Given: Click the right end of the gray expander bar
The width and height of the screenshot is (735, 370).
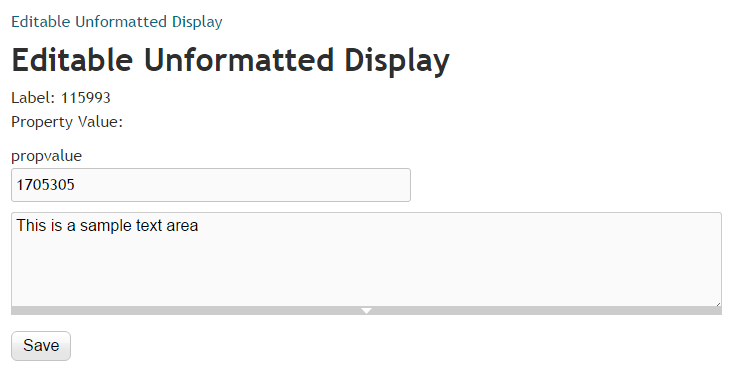Looking at the screenshot, I should pos(712,310).
